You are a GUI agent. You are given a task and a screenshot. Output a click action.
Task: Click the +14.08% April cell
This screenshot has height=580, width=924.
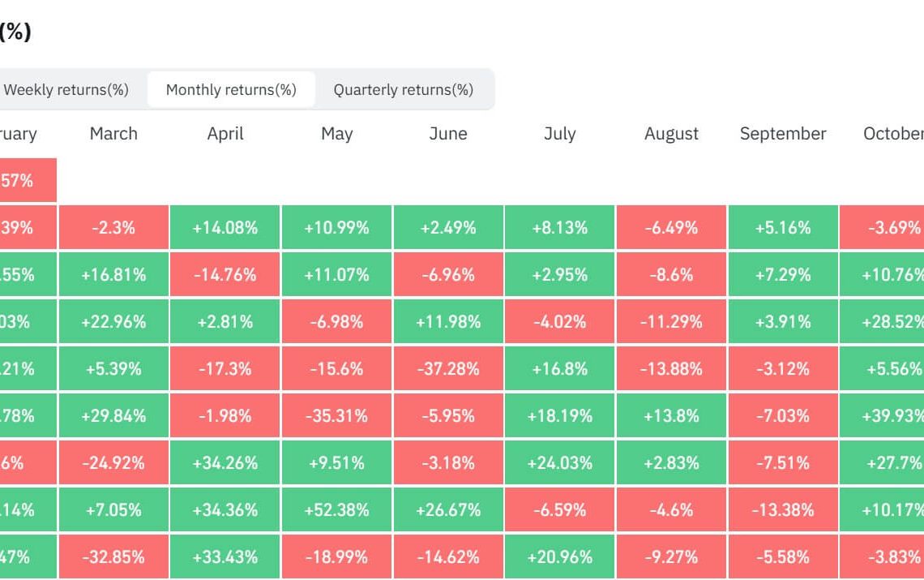tap(225, 228)
